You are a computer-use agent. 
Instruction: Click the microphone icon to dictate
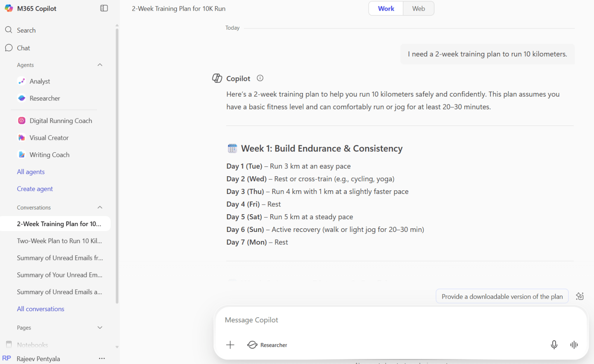(554, 345)
